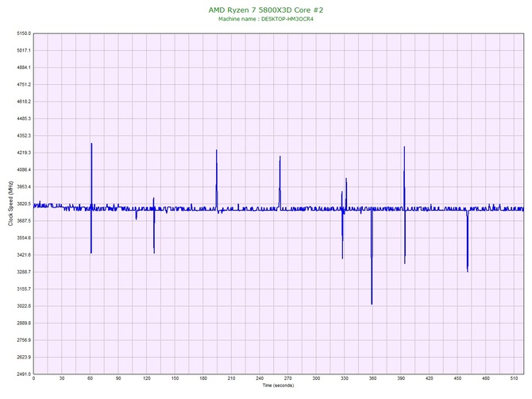Click the x-axis tick label 420
The width and height of the screenshot is (532, 399).
(430, 378)
